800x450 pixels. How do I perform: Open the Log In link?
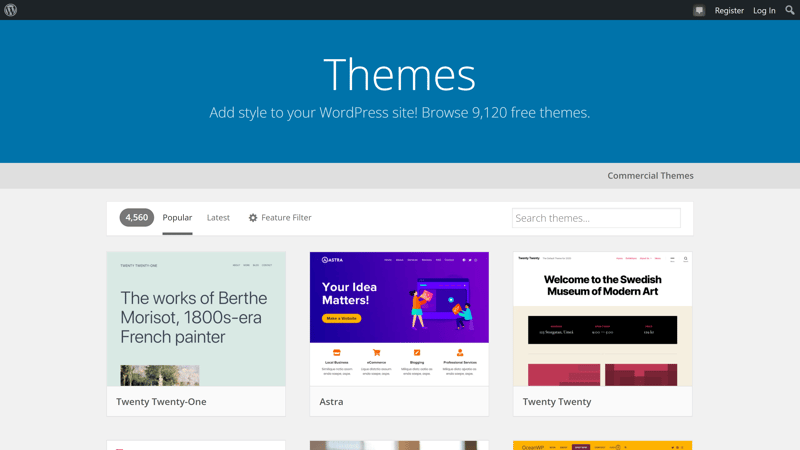pyautogui.click(x=764, y=10)
